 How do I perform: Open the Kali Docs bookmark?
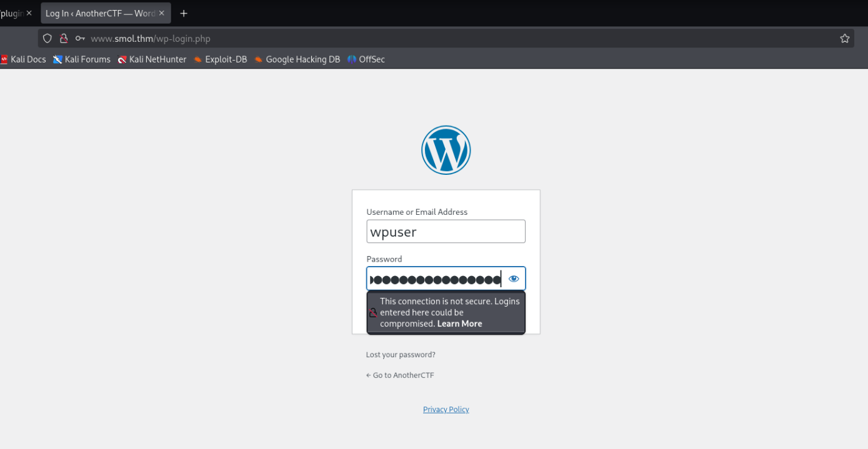coord(23,59)
